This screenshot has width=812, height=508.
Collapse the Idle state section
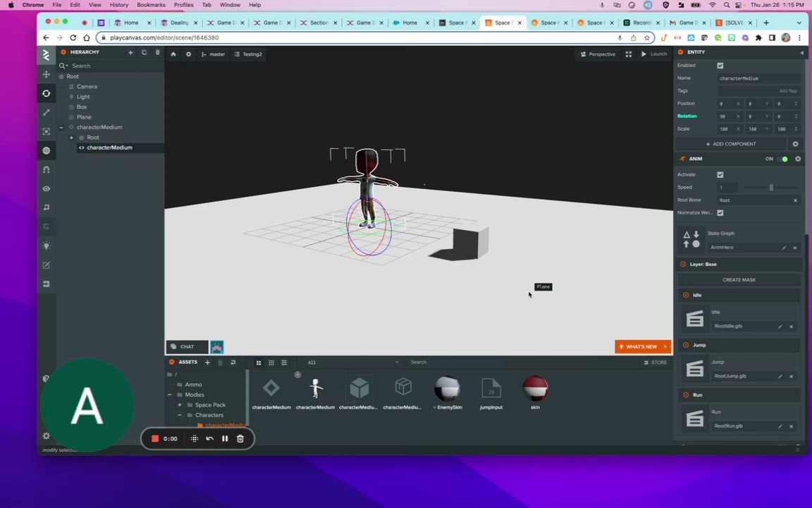point(686,295)
